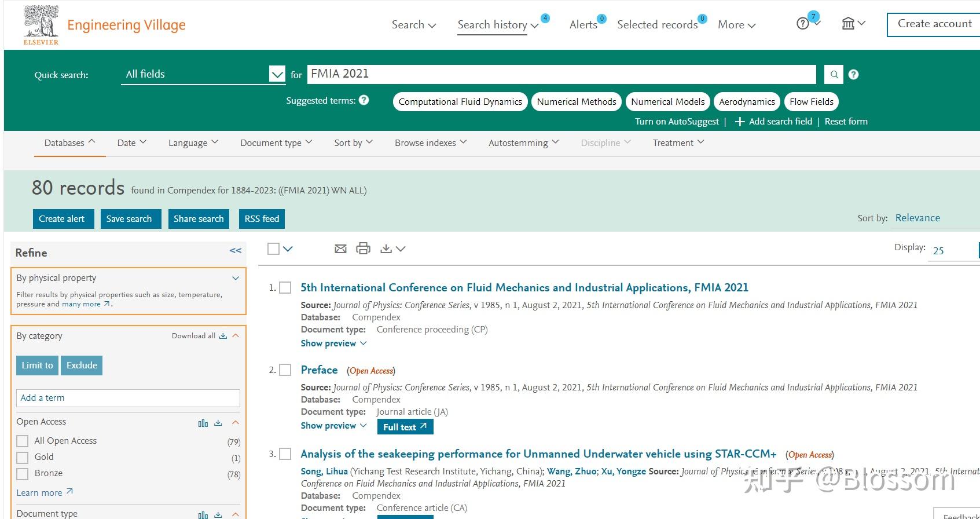Open the help question mark menu
This screenshot has width=980, height=519.
[807, 24]
